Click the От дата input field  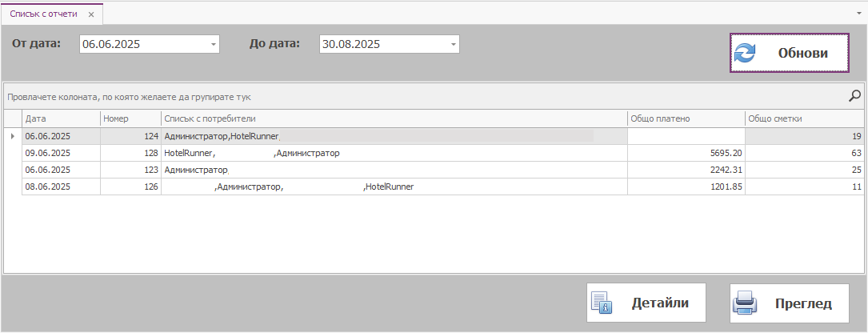tap(144, 45)
